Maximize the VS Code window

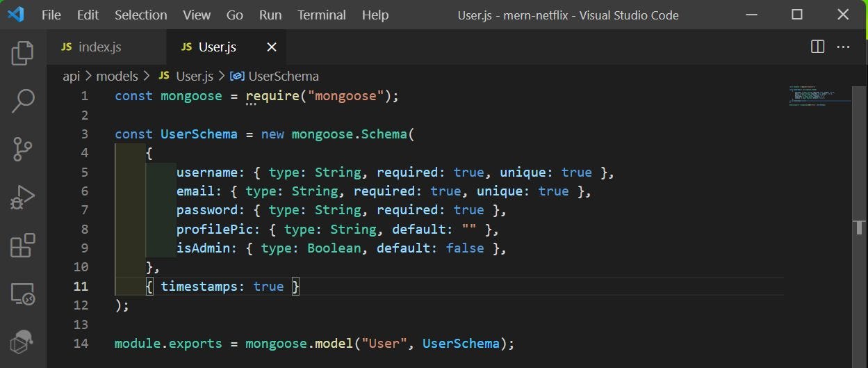797,15
